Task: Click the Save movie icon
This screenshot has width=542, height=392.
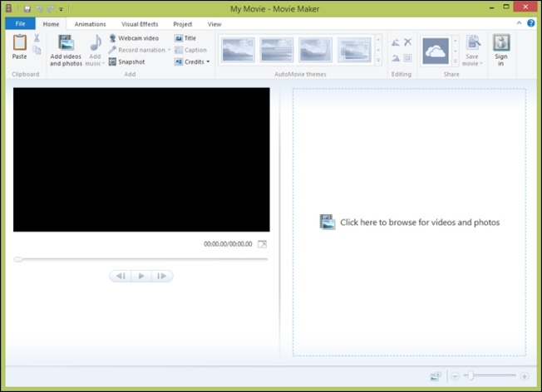Action: [x=473, y=43]
